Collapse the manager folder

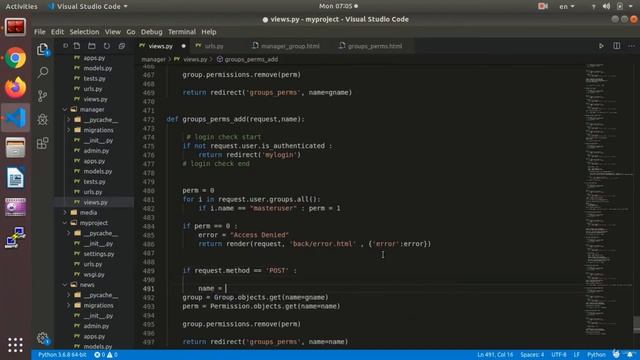(x=92, y=109)
